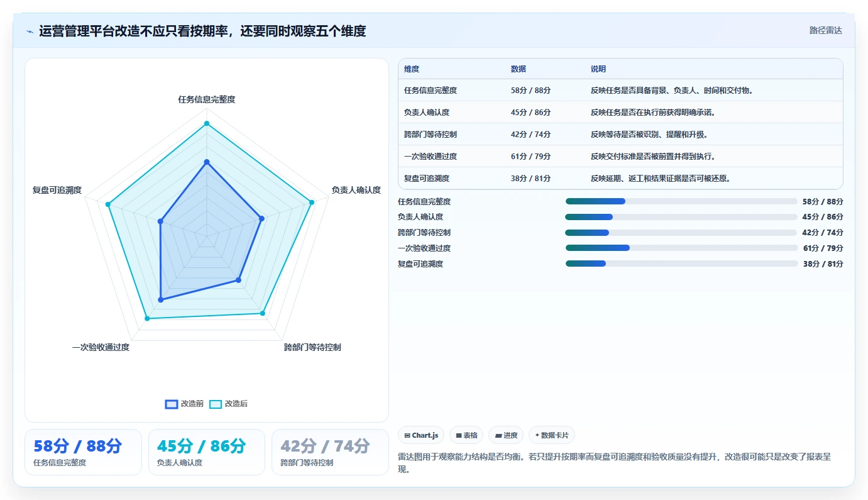Select the 跨部门等待控制 table row name

[x=431, y=135]
